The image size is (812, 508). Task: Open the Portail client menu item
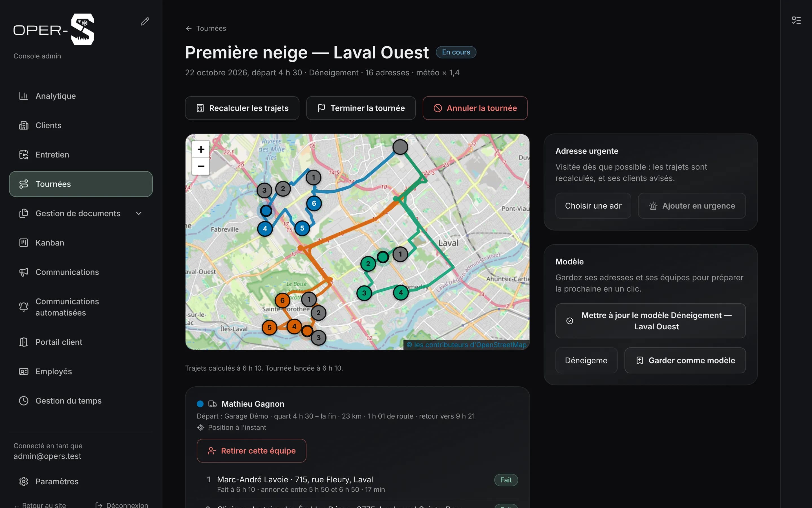(81, 342)
